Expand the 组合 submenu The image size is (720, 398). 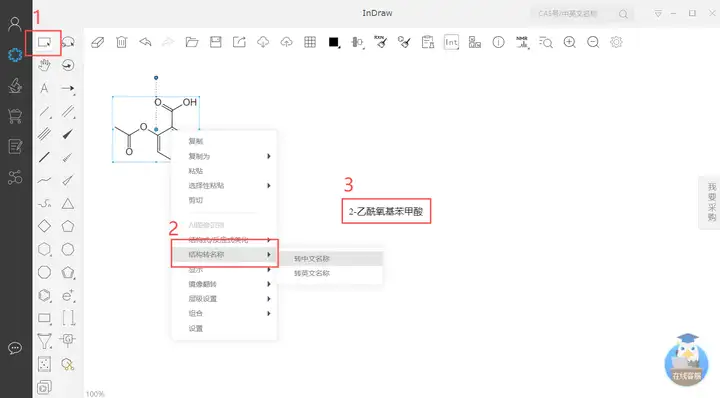point(224,314)
